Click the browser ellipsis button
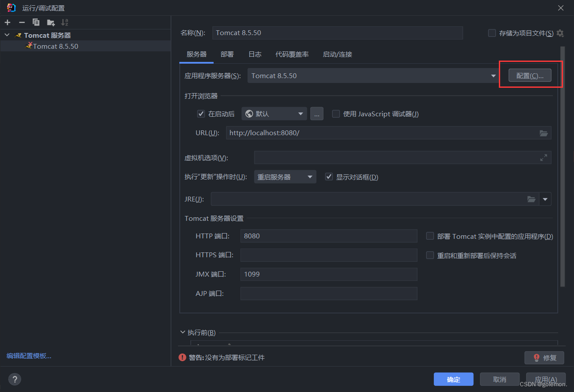Screen dimensions: 574x392 click(317, 114)
